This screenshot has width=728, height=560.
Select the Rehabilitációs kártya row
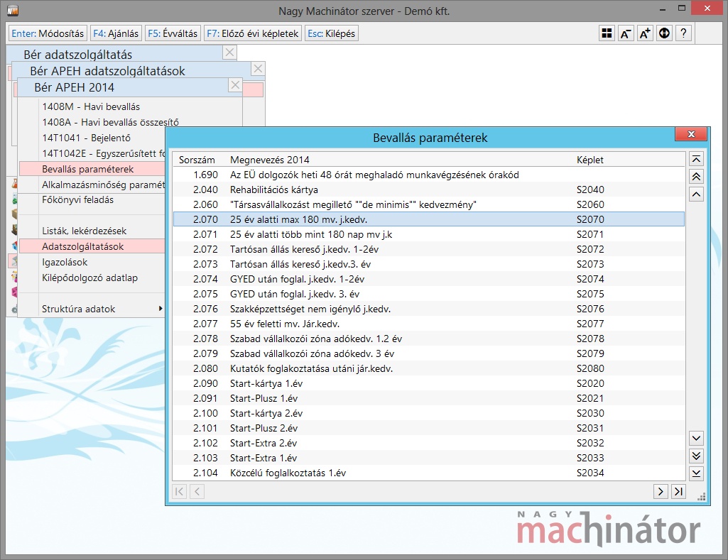pos(274,190)
